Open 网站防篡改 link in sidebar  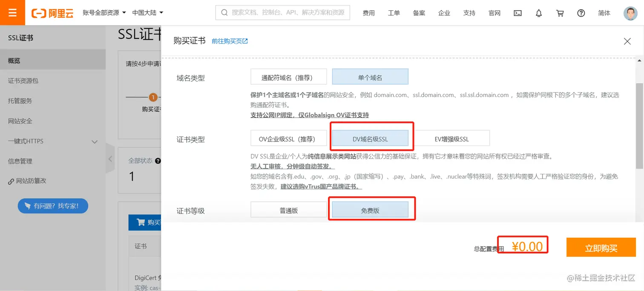point(27,181)
